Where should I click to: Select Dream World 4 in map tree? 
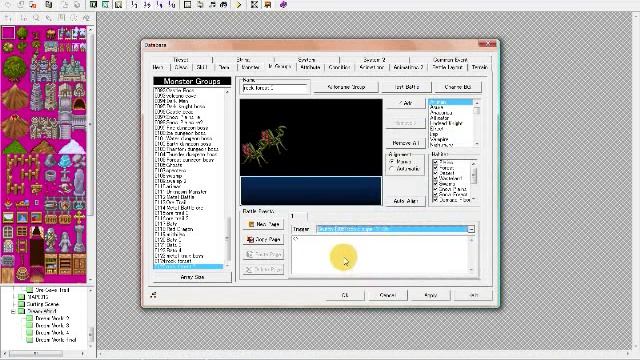(x=51, y=332)
